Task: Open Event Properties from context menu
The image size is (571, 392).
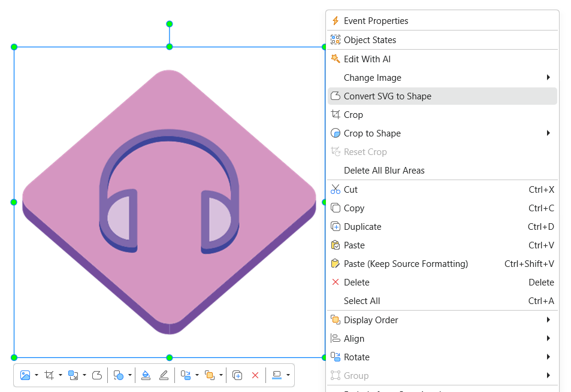Action: point(442,21)
